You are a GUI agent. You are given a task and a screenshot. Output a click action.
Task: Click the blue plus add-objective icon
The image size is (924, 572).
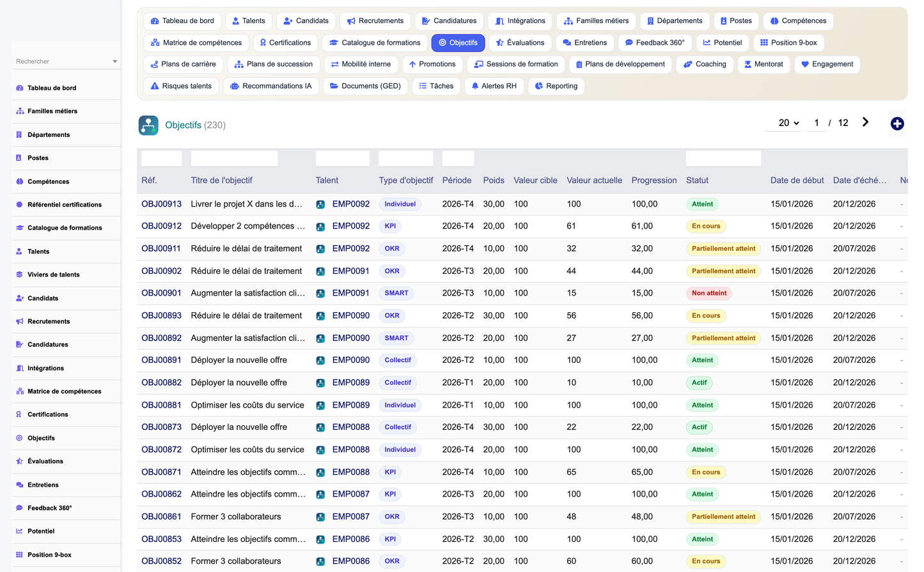pyautogui.click(x=897, y=123)
